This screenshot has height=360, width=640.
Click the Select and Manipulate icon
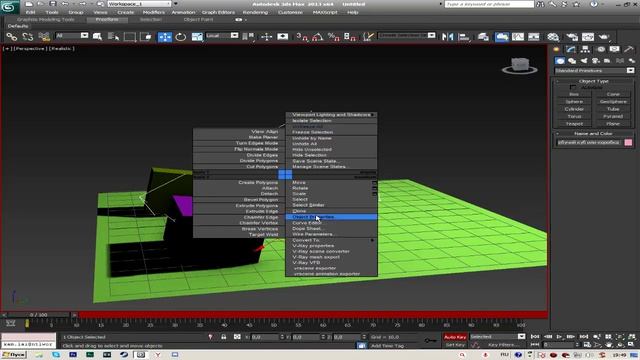(267, 37)
